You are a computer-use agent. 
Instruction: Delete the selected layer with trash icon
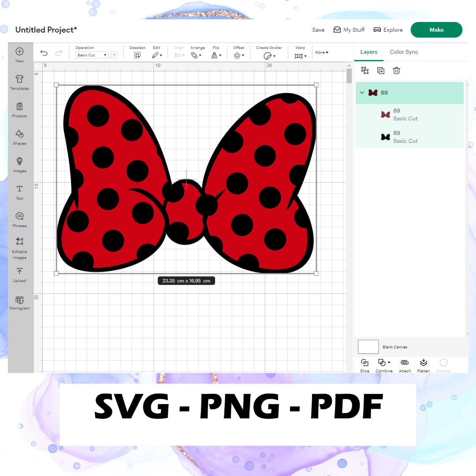[x=397, y=71]
